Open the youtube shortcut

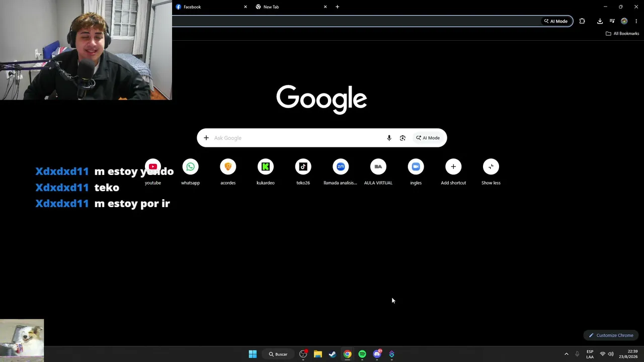click(x=153, y=172)
